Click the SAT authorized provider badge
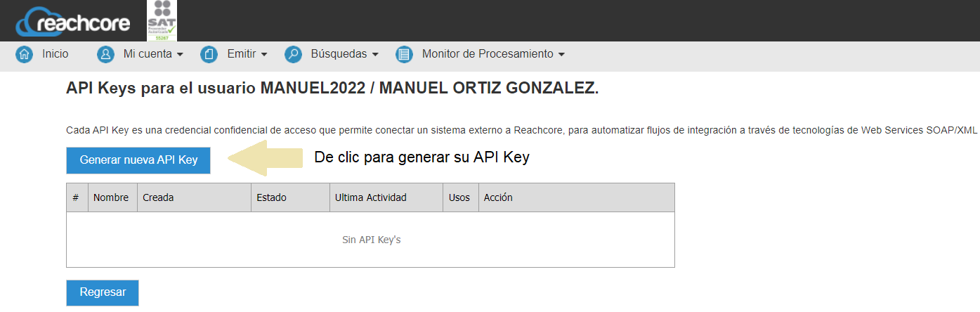The height and width of the screenshot is (312, 980). (162, 20)
